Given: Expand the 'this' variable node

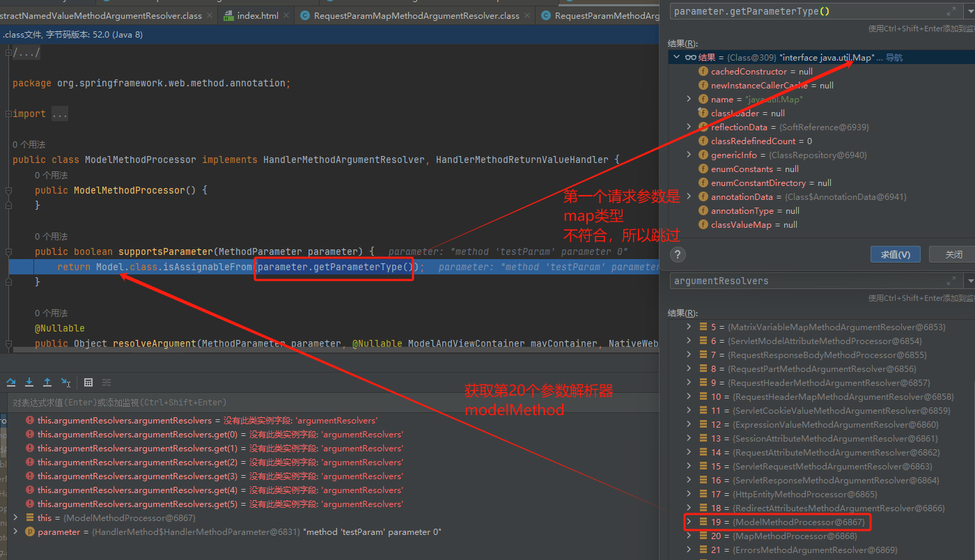Looking at the screenshot, I should coord(16,518).
